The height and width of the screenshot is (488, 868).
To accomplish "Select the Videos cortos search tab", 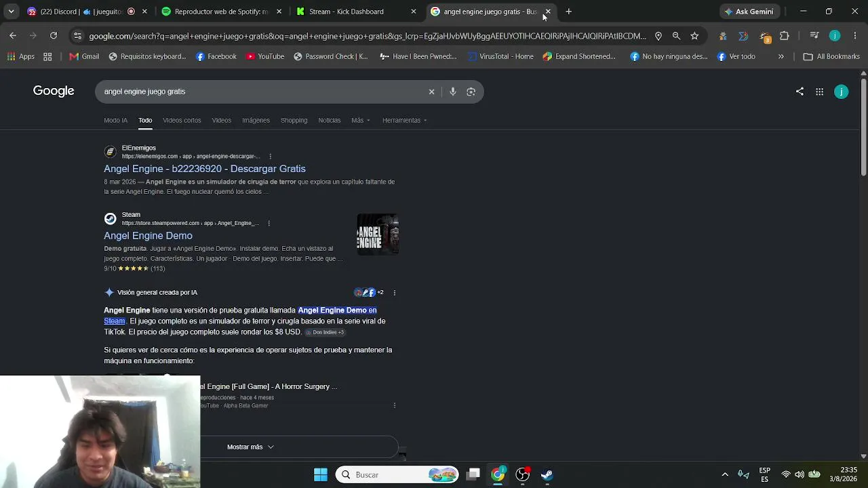I will click(x=182, y=121).
